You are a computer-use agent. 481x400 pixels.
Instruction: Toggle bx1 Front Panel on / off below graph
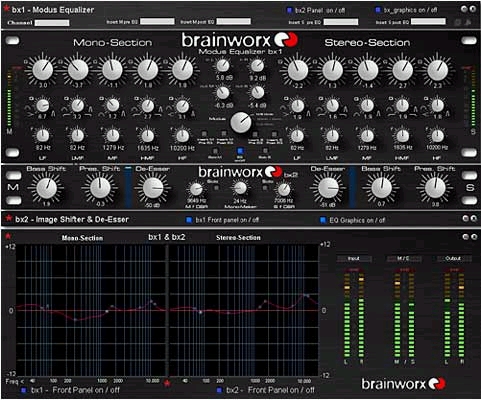click(23, 390)
